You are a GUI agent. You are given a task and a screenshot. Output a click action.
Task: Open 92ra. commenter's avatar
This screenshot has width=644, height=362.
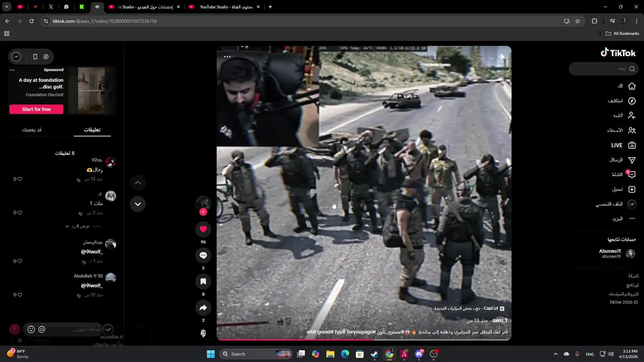point(111,162)
